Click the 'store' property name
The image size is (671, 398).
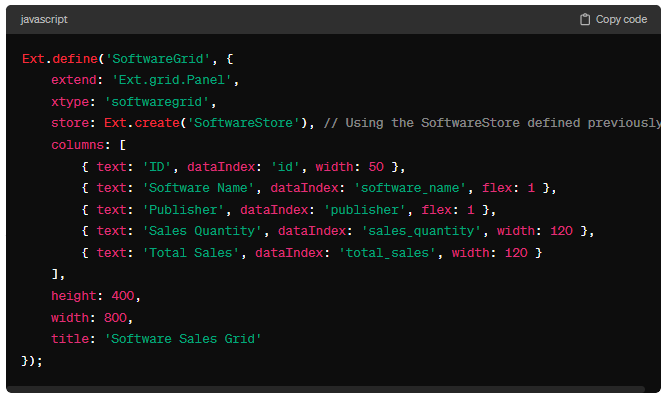point(70,123)
